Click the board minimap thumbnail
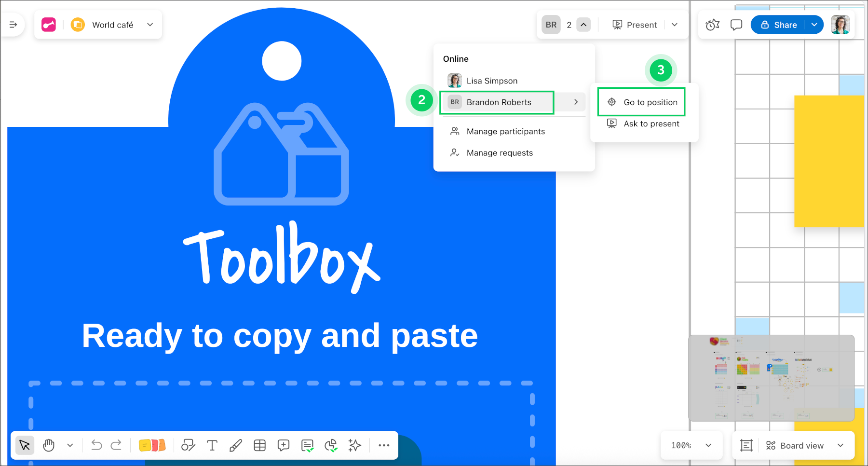868x466 pixels. pos(771,378)
